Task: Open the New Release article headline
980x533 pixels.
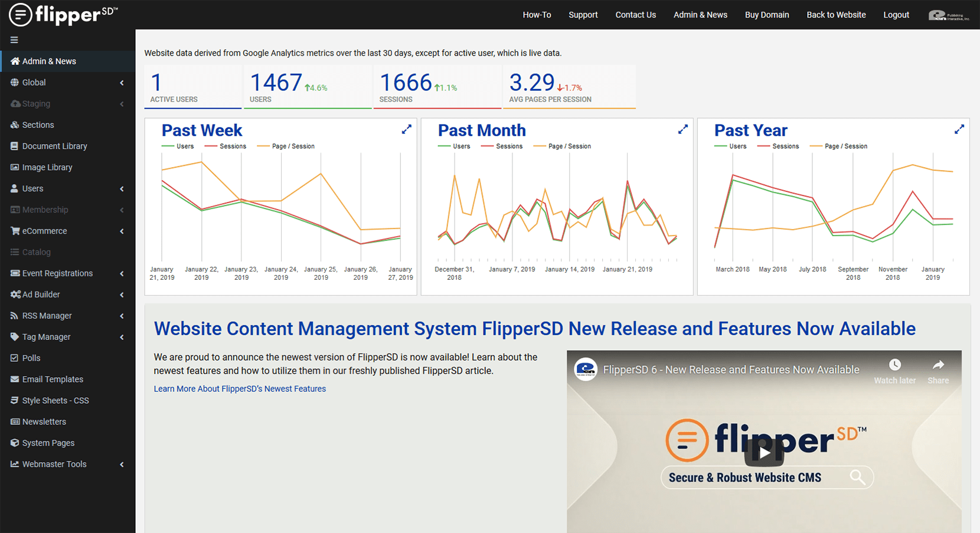Action: pyautogui.click(x=535, y=329)
